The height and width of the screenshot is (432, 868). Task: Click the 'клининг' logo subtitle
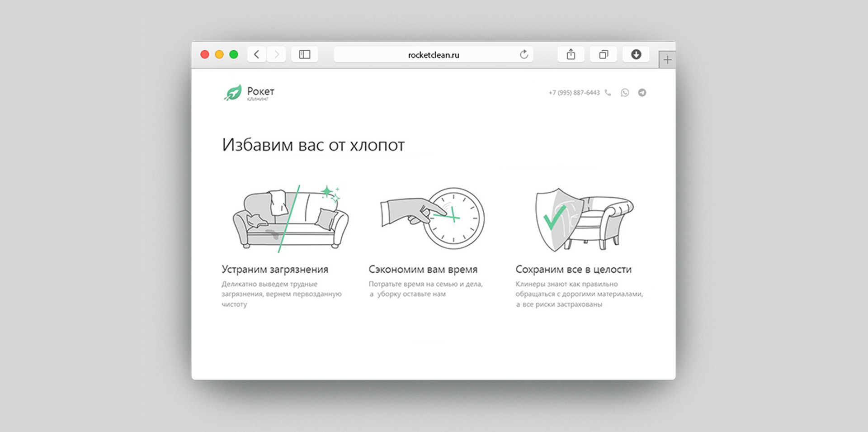point(258,99)
